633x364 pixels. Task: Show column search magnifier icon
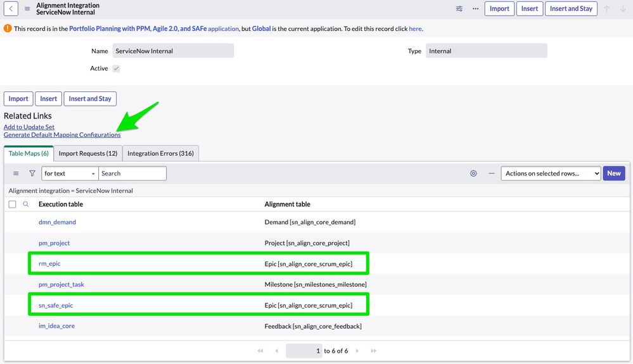[26, 204]
